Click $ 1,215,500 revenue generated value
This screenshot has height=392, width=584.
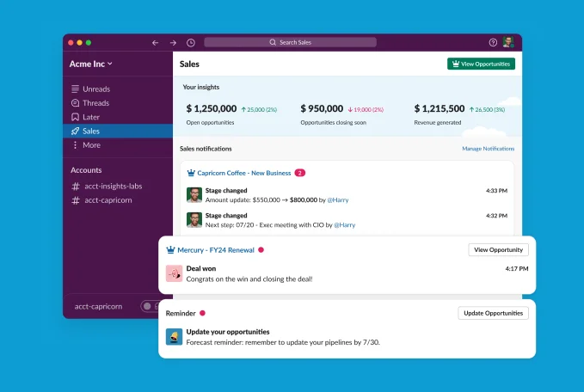click(x=440, y=108)
